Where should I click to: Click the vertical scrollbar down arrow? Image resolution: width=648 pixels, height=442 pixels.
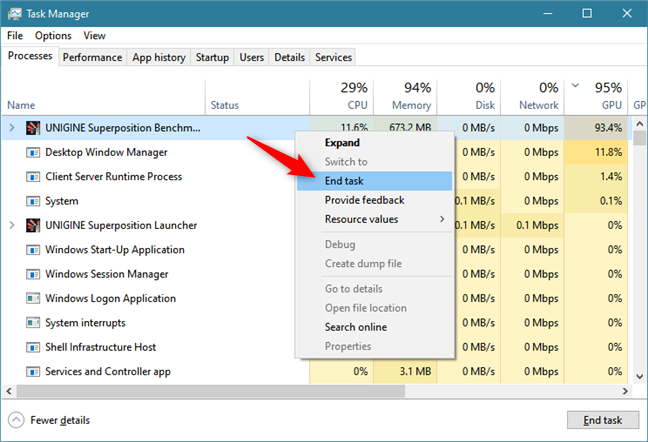(x=640, y=376)
